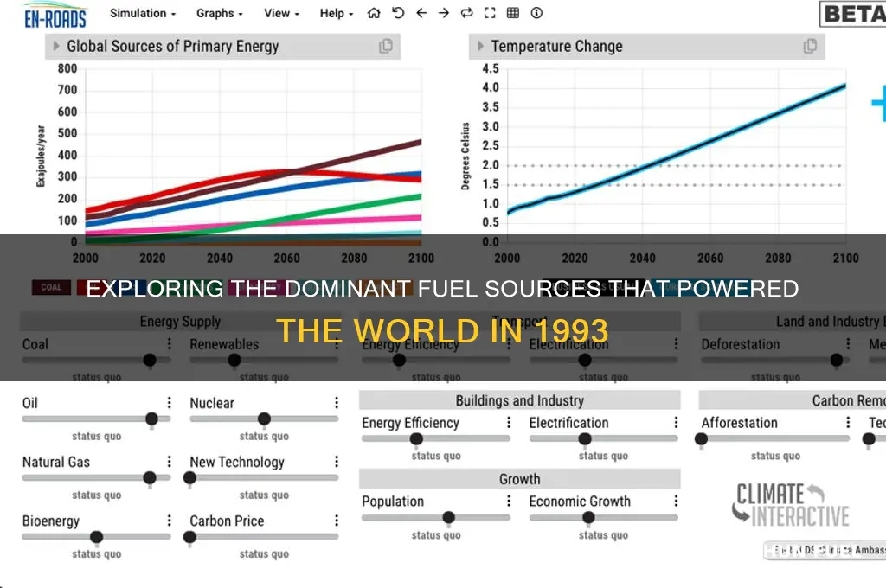The image size is (886, 588).
Task: Adjust Transport Energy Efficiency slider handle
Action: click(x=399, y=360)
